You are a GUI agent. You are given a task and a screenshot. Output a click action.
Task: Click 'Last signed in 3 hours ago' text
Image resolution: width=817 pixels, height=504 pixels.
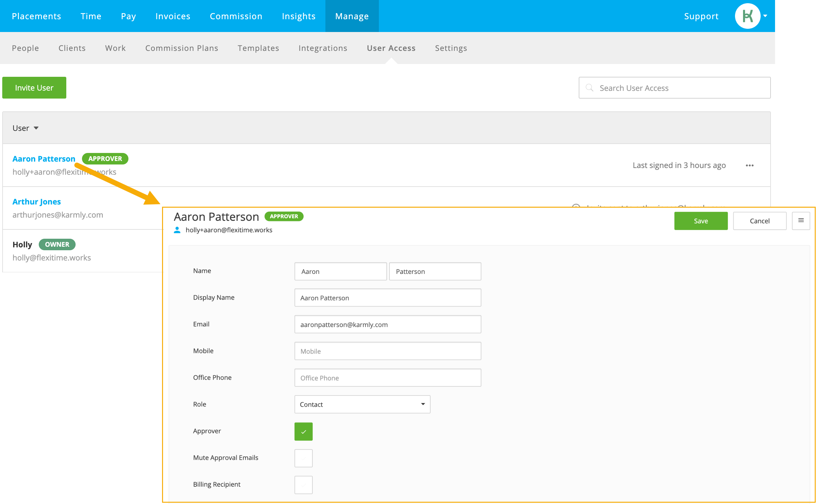coord(679,165)
